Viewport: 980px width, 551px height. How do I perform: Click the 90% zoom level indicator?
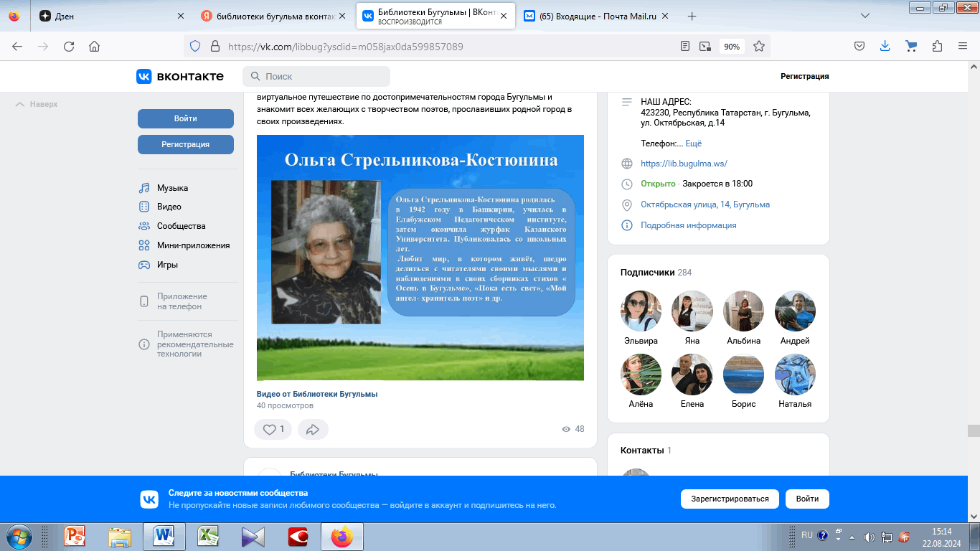click(x=732, y=46)
